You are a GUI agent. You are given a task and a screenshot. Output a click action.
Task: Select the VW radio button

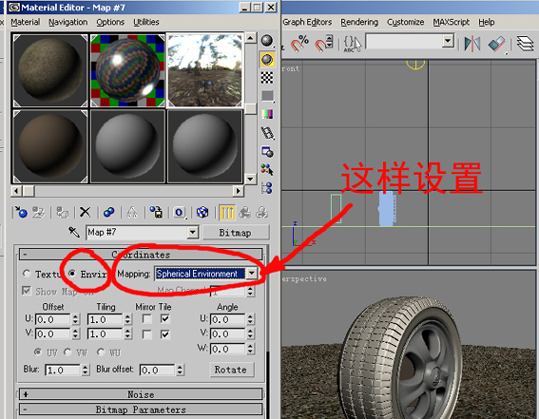tap(68, 352)
